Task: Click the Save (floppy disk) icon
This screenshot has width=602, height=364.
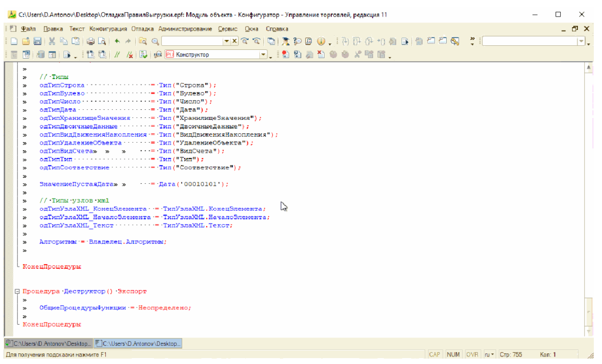Action: (x=37, y=42)
